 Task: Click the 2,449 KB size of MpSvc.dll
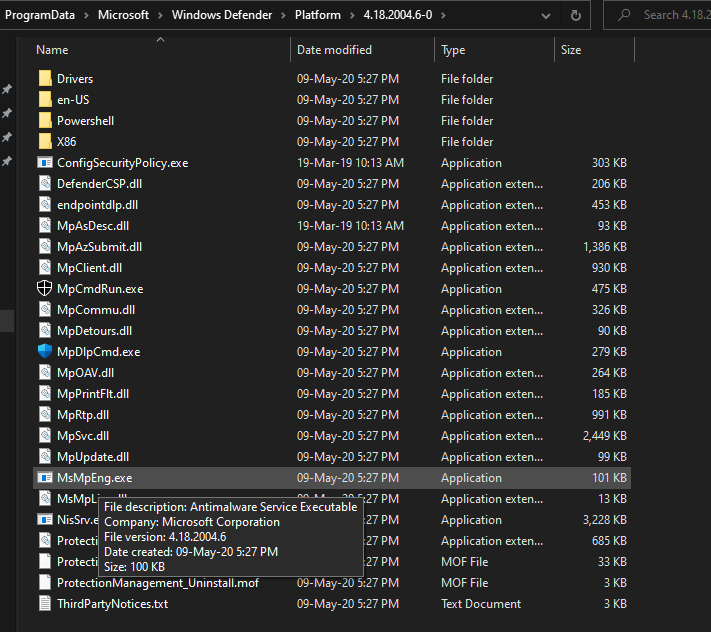[605, 436]
